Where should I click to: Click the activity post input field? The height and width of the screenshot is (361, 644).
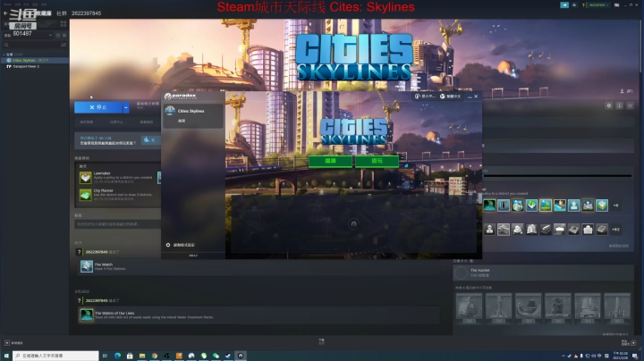click(x=117, y=224)
